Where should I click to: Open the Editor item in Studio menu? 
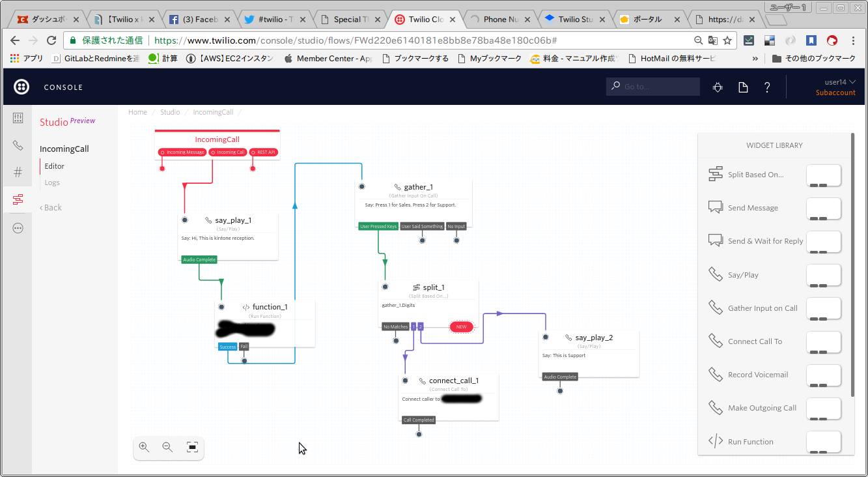(54, 166)
